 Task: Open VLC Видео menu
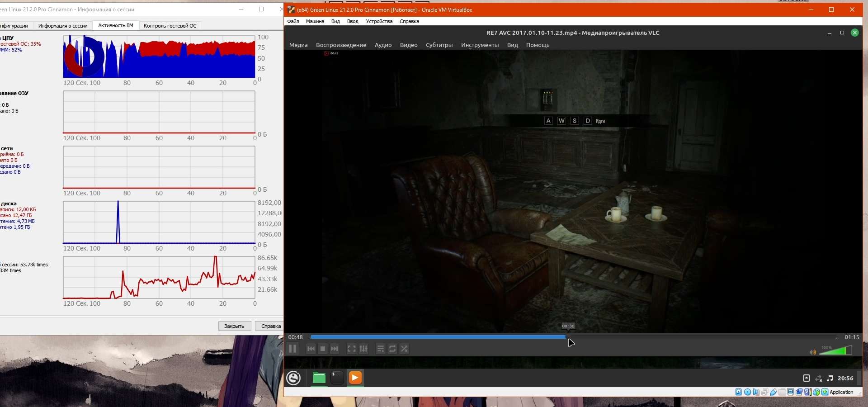click(409, 45)
